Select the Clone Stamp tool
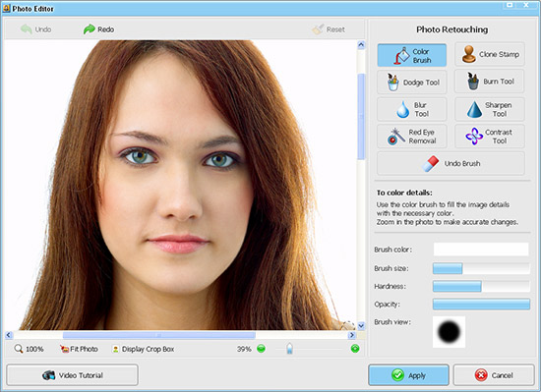The width and height of the screenshot is (541, 392). click(490, 54)
